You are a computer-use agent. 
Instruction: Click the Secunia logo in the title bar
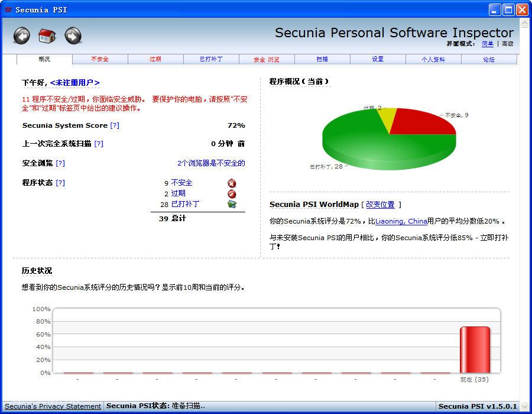pyautogui.click(x=8, y=9)
